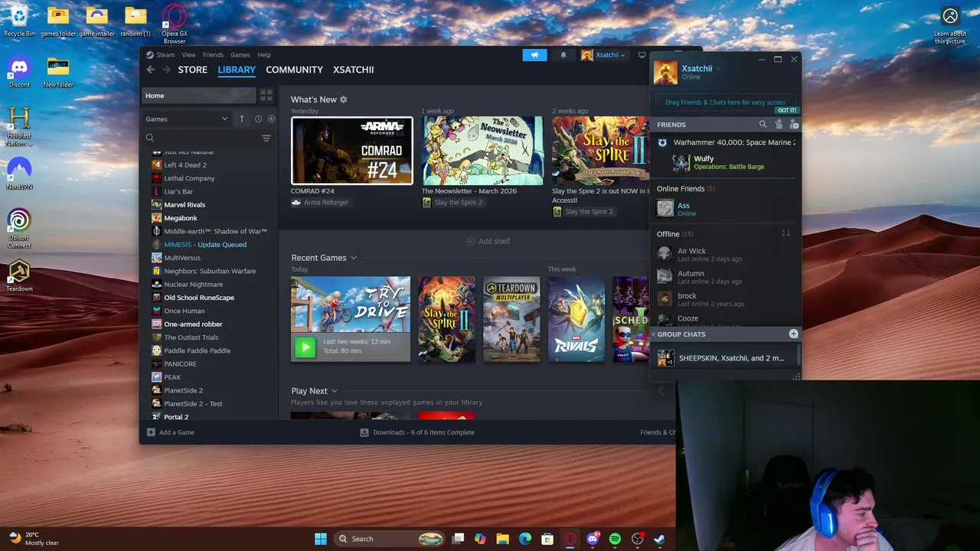Click the Add a Game plus icon
The height and width of the screenshot is (551, 980).
149,432
